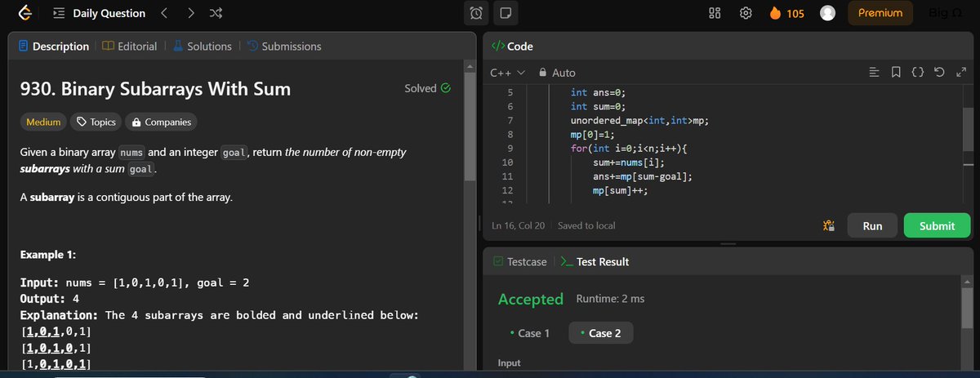This screenshot has height=378, width=980.
Task: Click the streak flame counter 105
Action: tap(786, 13)
